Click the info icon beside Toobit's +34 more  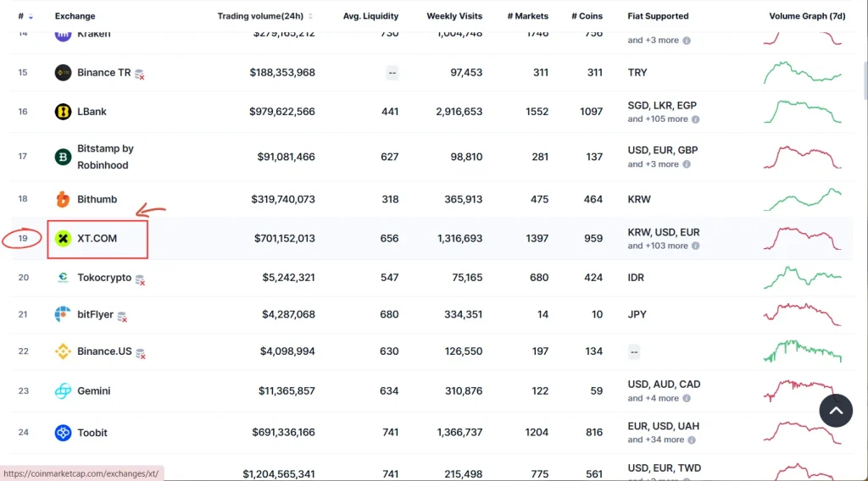692,440
